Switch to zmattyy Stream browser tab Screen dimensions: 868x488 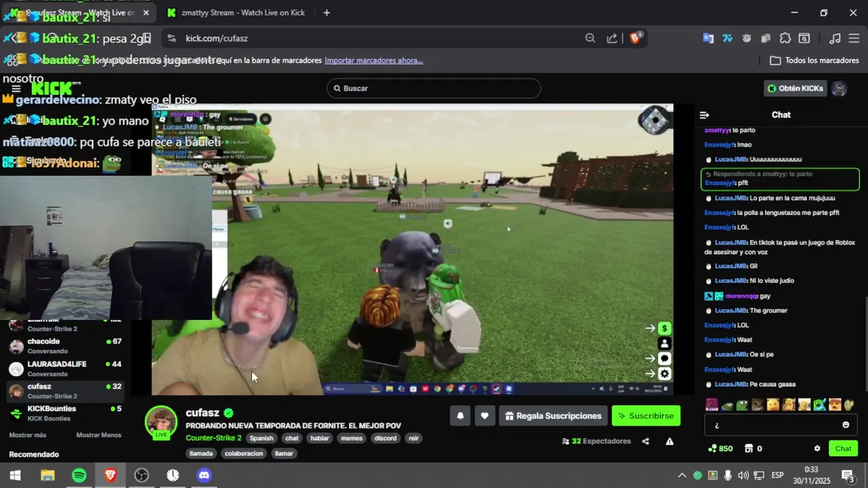(x=236, y=12)
